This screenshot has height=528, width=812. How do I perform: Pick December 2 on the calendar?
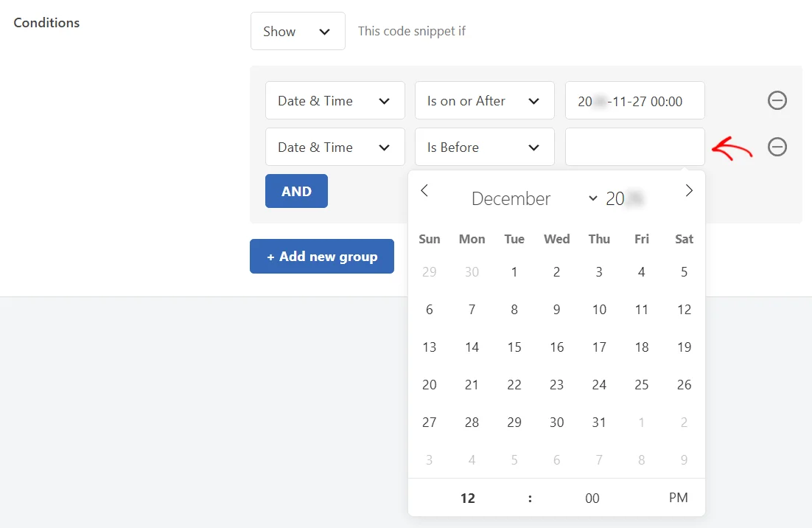tap(557, 272)
